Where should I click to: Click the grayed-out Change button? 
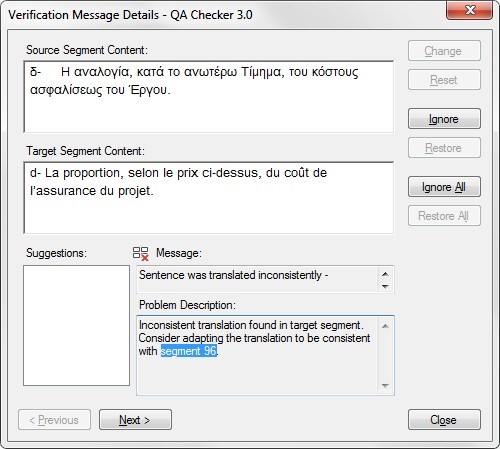tap(444, 51)
